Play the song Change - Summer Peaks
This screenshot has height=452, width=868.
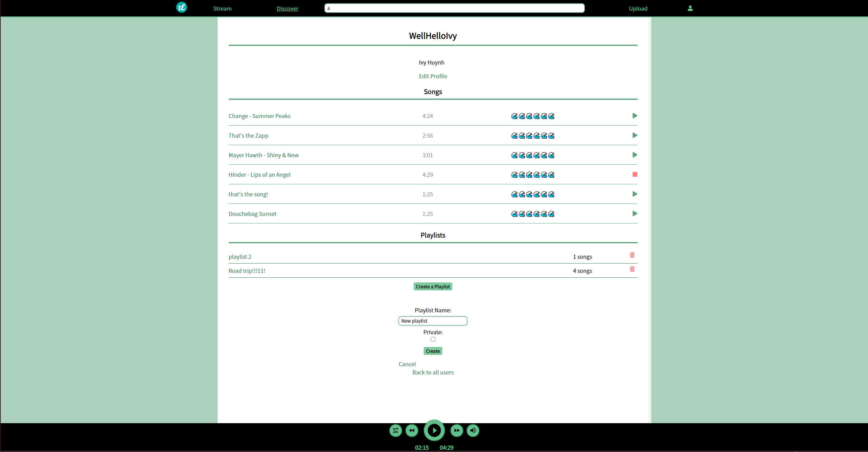pos(635,116)
